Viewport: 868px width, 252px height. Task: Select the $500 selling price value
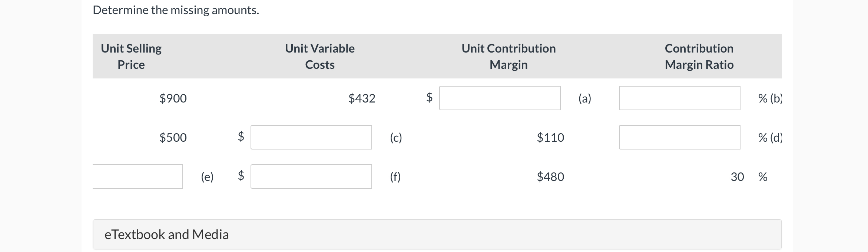point(173,137)
